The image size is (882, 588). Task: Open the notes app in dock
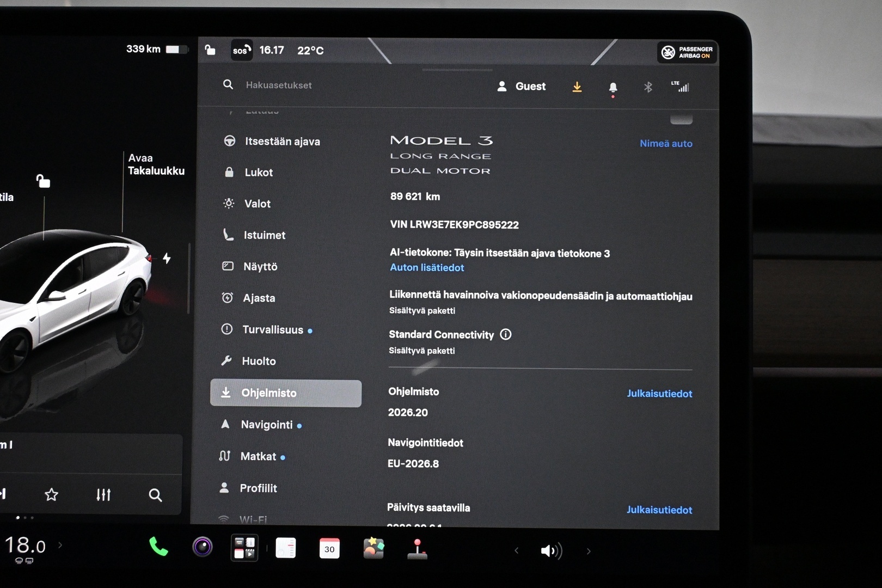(286, 548)
